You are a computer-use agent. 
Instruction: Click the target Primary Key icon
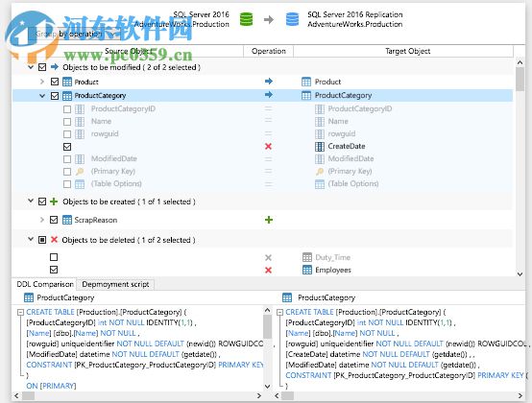tap(319, 172)
